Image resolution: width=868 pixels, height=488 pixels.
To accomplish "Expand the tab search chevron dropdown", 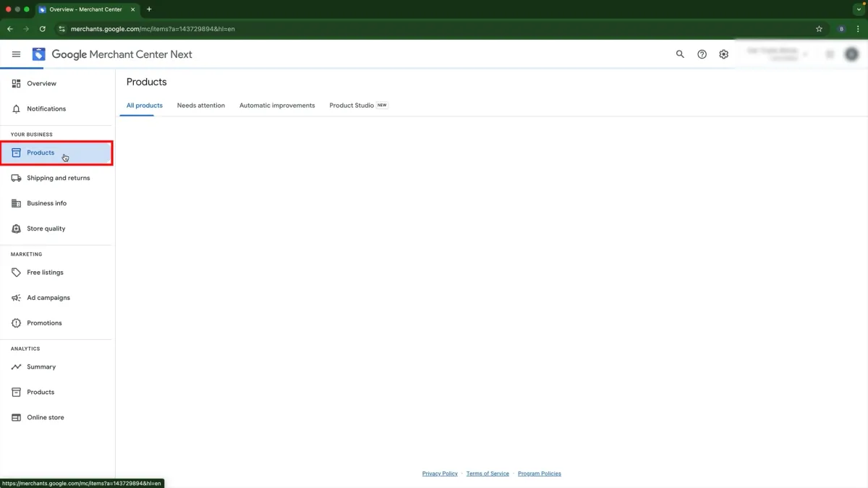I will [x=859, y=9].
